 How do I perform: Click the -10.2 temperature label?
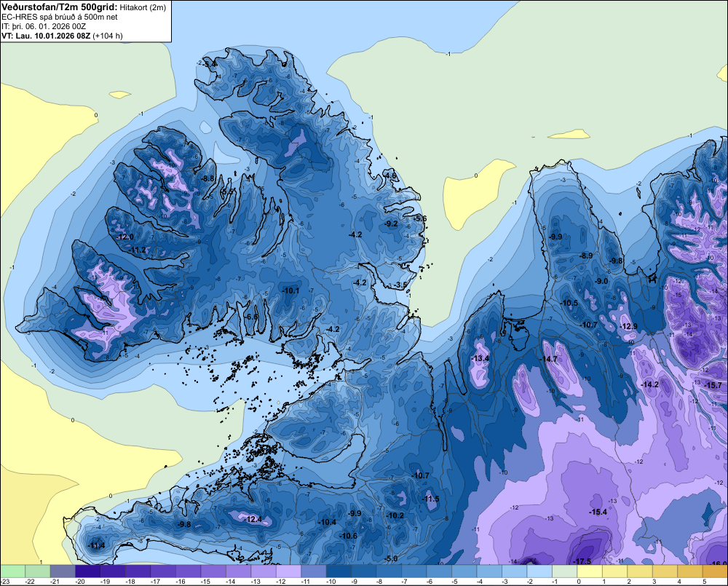(395, 515)
